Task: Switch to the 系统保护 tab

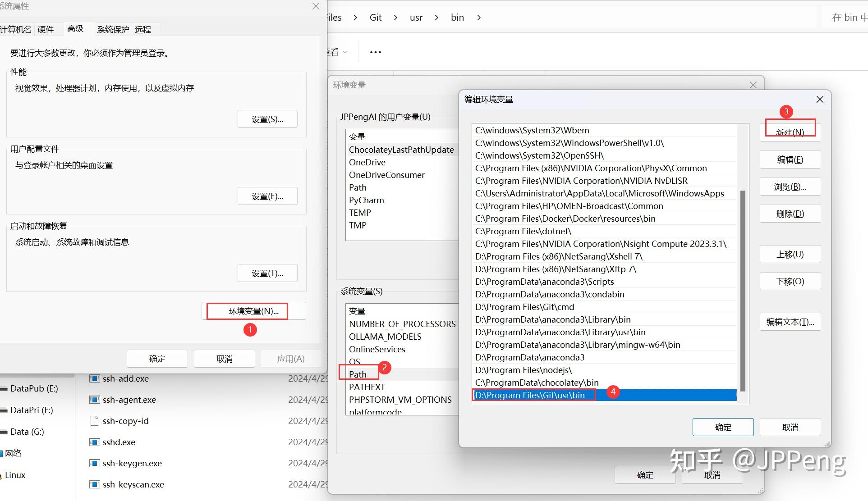Action: pos(113,29)
